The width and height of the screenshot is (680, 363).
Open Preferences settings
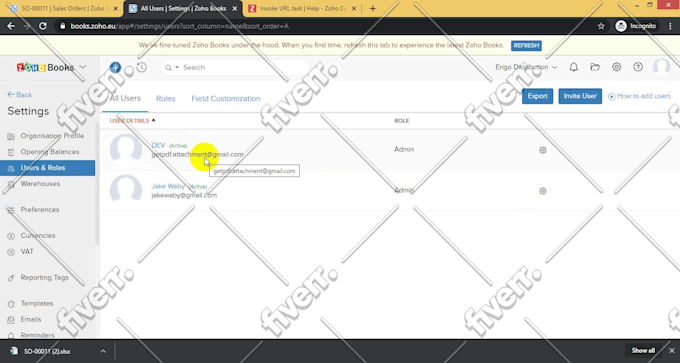click(x=40, y=209)
